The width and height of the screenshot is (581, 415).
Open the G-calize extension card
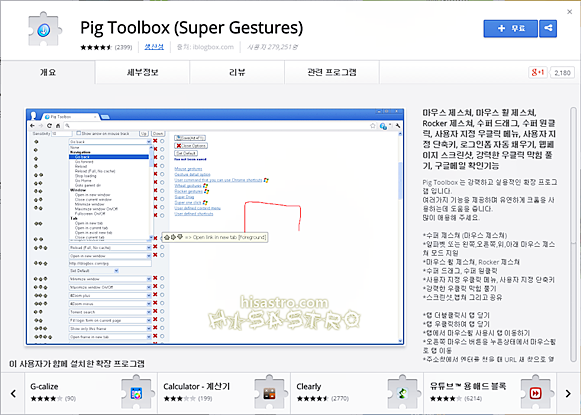(x=91, y=394)
